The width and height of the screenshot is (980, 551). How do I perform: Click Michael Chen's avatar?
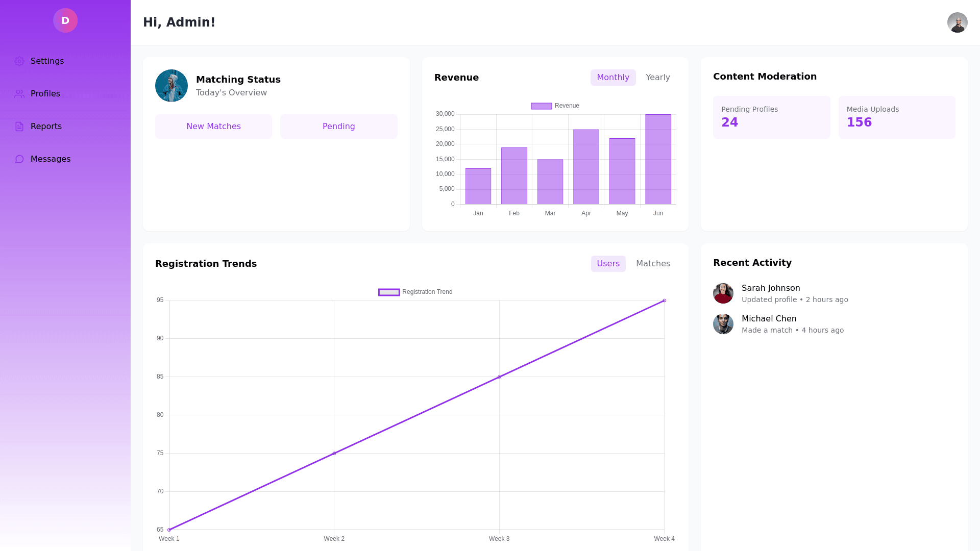click(723, 324)
